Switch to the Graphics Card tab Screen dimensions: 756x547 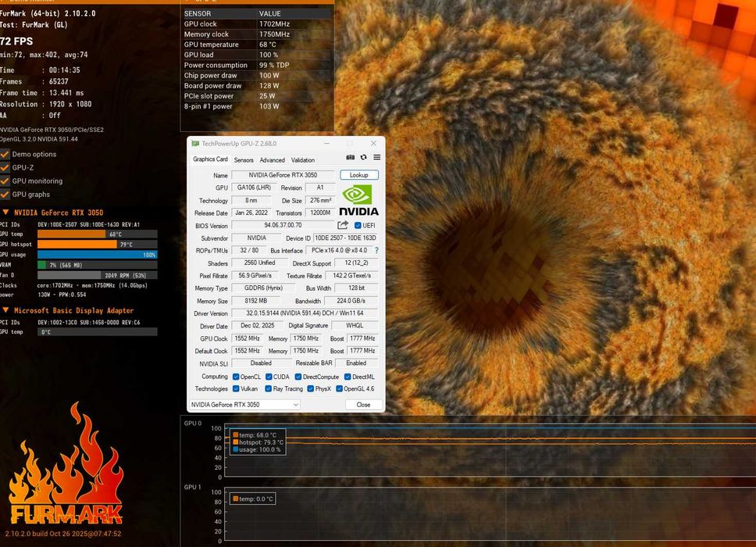point(210,159)
